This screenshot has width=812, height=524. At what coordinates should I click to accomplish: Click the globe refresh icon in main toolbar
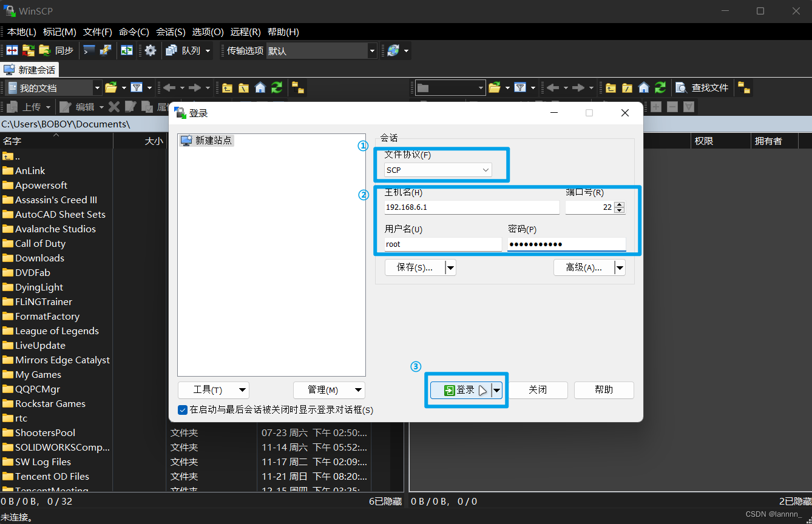point(393,51)
